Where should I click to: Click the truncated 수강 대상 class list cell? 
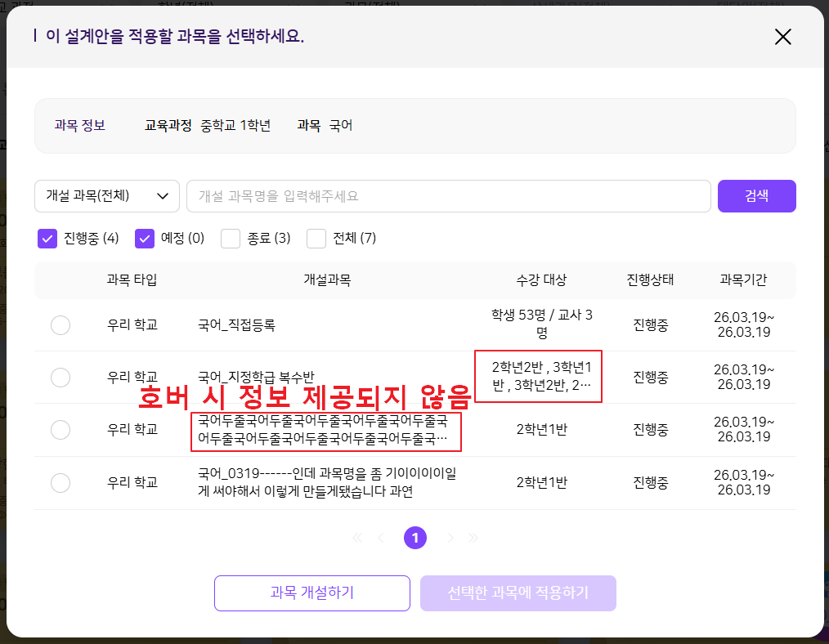click(539, 377)
